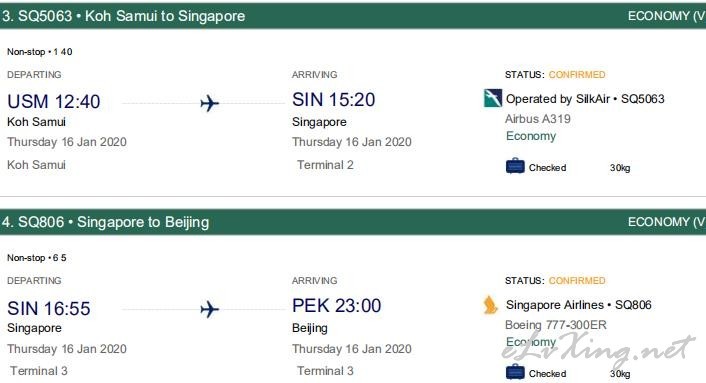Viewport: 706px width, 383px height.
Task: Select the Singapore to Beijing flight header
Action: (353, 222)
